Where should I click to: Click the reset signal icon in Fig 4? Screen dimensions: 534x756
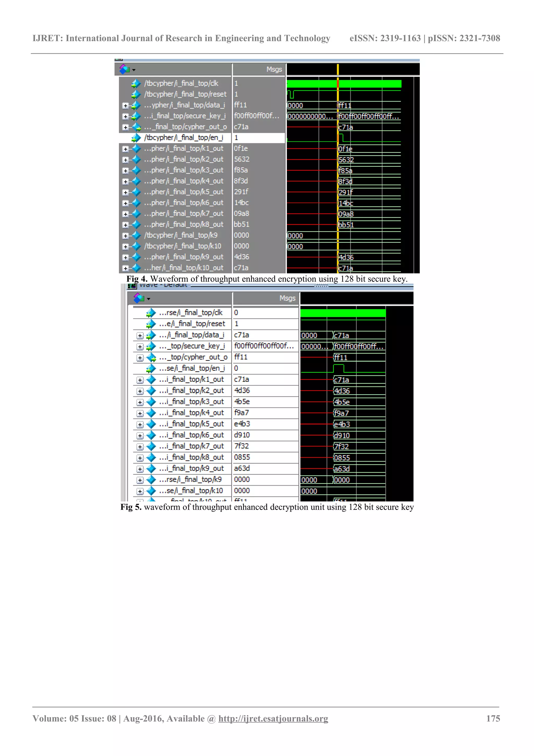pos(136,94)
